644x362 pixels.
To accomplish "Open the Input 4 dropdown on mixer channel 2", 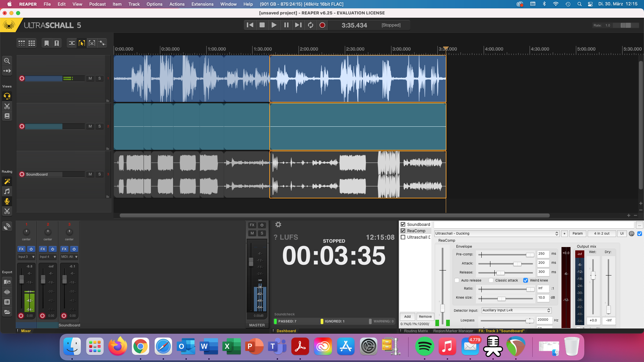I will [x=48, y=257].
